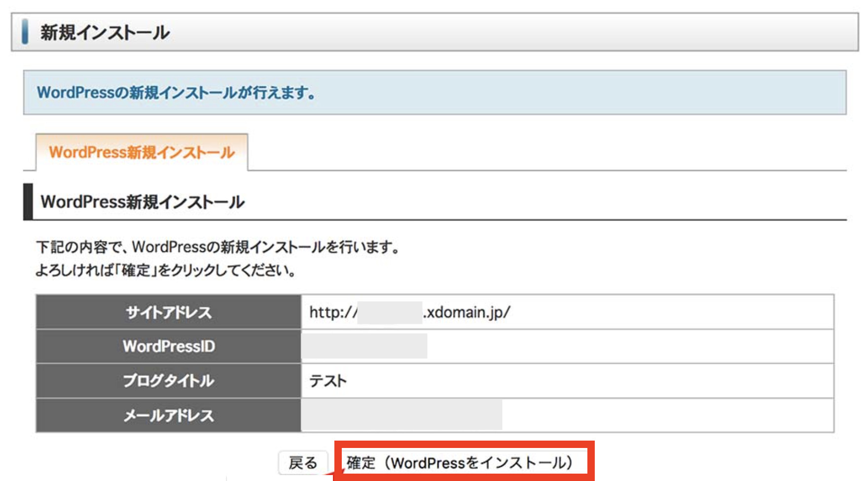Click the text 下記の内容で、WordPressの新規インストールを行います。
This screenshot has width=868, height=481.
(x=217, y=246)
